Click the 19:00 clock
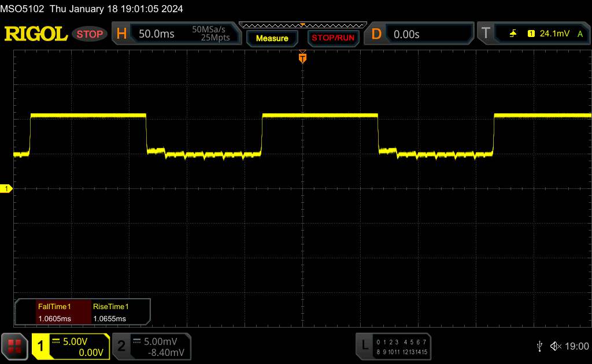The height and width of the screenshot is (364, 592). 576,346
